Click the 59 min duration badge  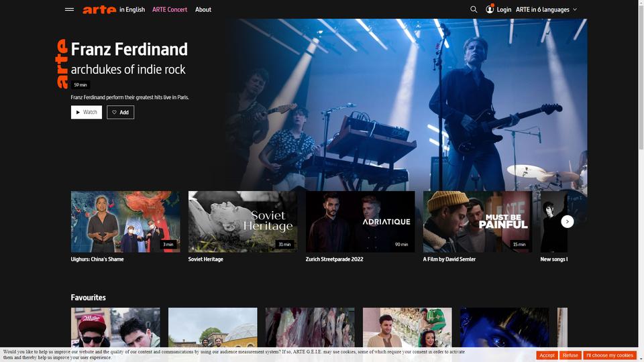click(x=80, y=85)
